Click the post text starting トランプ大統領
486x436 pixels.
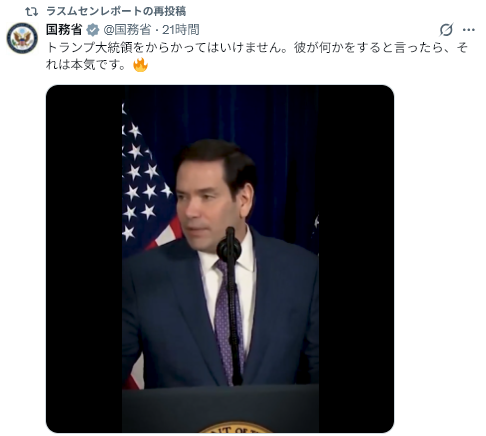pos(257,56)
